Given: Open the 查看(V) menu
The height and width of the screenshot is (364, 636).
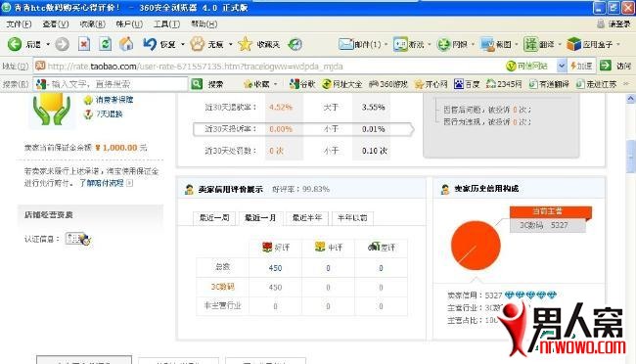Looking at the screenshot, I should 56,23.
